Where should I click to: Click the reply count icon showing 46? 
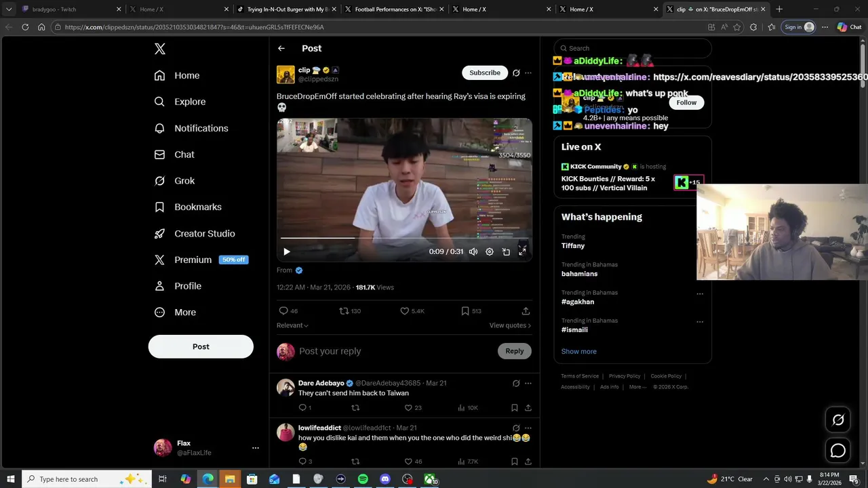(x=288, y=311)
